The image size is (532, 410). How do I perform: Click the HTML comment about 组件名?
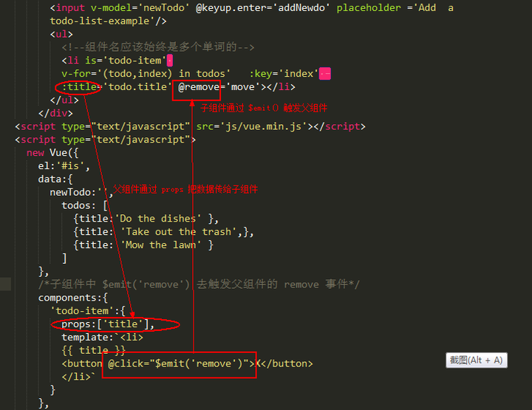(158, 47)
